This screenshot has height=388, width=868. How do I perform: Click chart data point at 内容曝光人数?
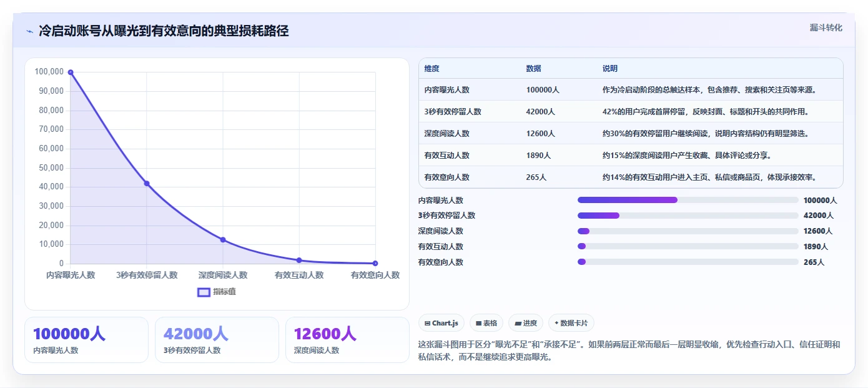71,72
